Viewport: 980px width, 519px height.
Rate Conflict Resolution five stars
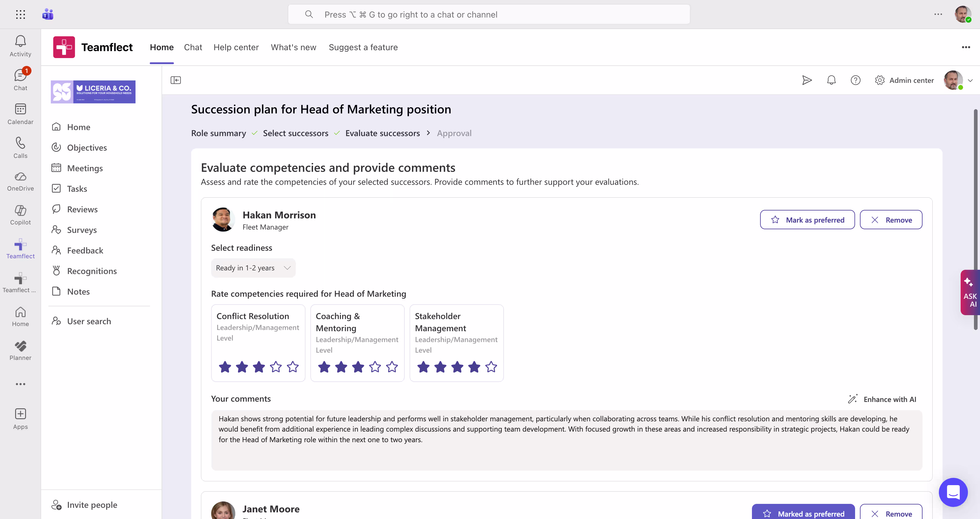coord(292,367)
